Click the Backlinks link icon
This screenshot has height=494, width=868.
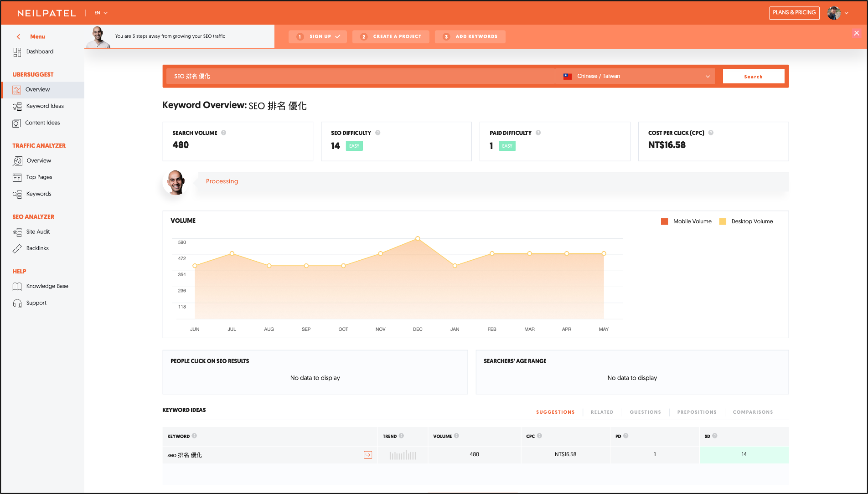[17, 249]
